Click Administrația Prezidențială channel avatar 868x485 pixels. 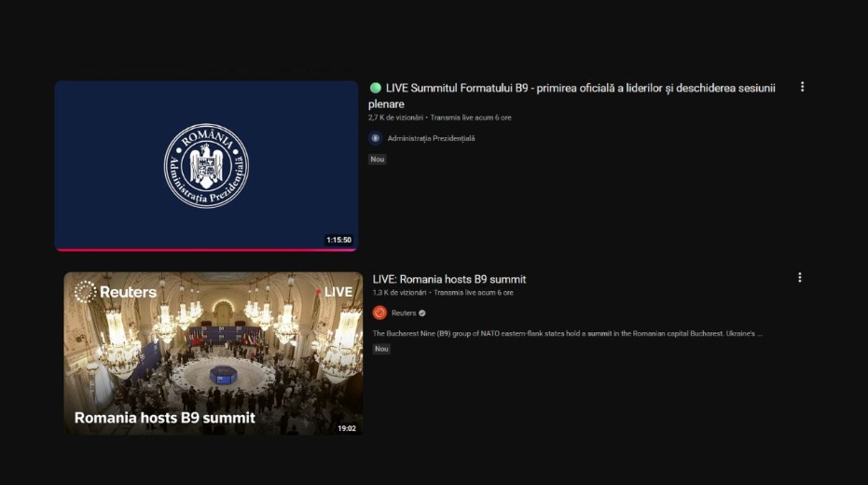(376, 138)
